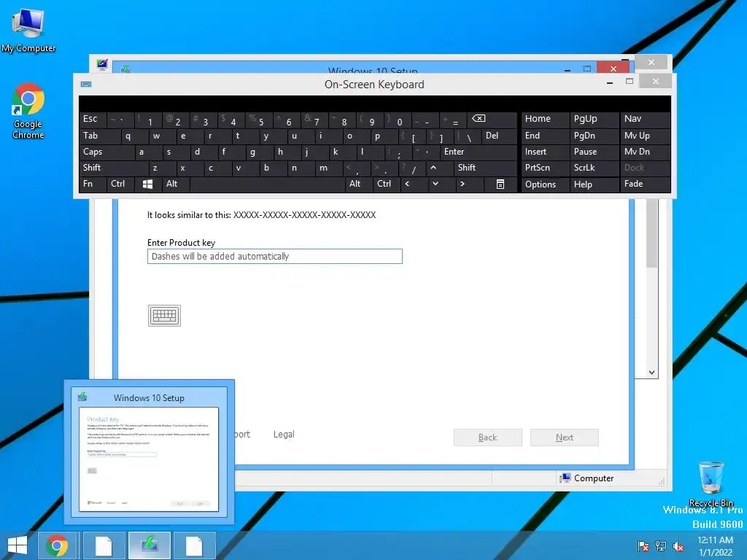The width and height of the screenshot is (747, 560).
Task: Click the Windows logo key on On-Screen Keyboard
Action: coord(147,184)
